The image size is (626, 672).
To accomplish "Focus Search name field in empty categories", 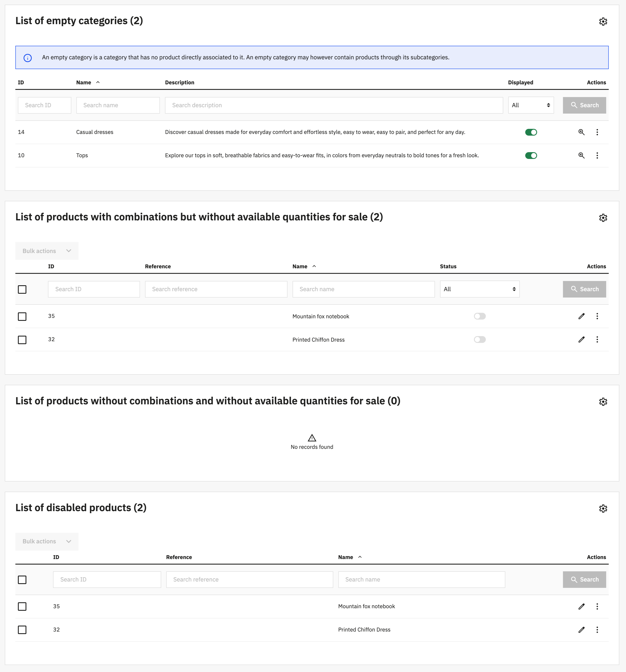I will pyautogui.click(x=118, y=105).
